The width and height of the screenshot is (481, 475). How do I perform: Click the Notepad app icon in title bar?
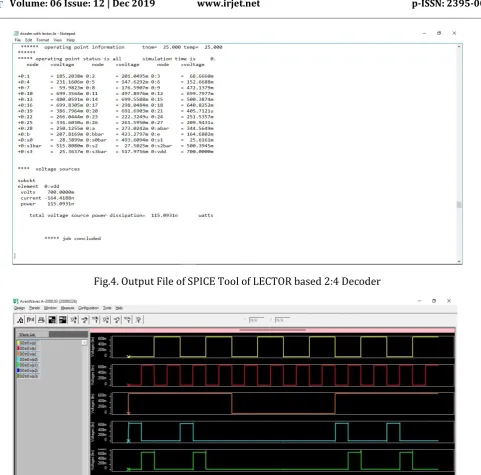coord(16,33)
